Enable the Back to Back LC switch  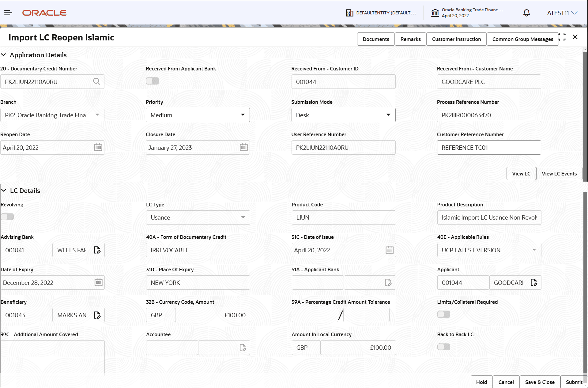coord(443,347)
